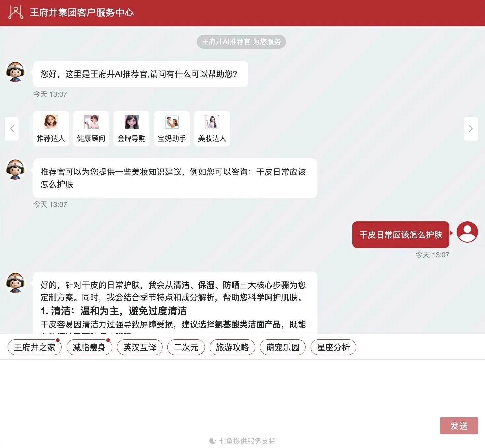Open the 减脂瘦身 quick topic
Image resolution: width=485 pixels, height=448 pixels.
89,347
